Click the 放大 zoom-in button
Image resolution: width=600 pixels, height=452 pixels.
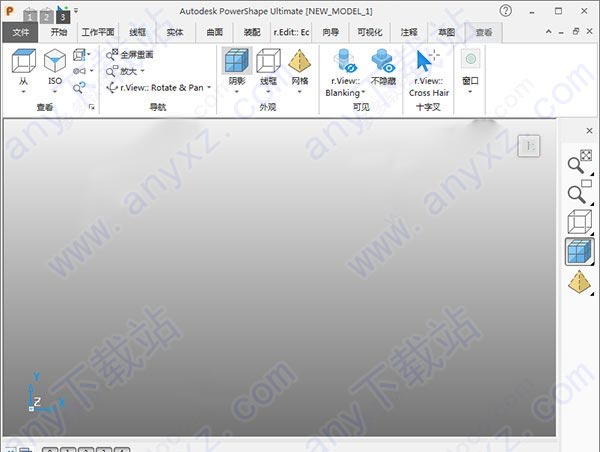[x=121, y=71]
